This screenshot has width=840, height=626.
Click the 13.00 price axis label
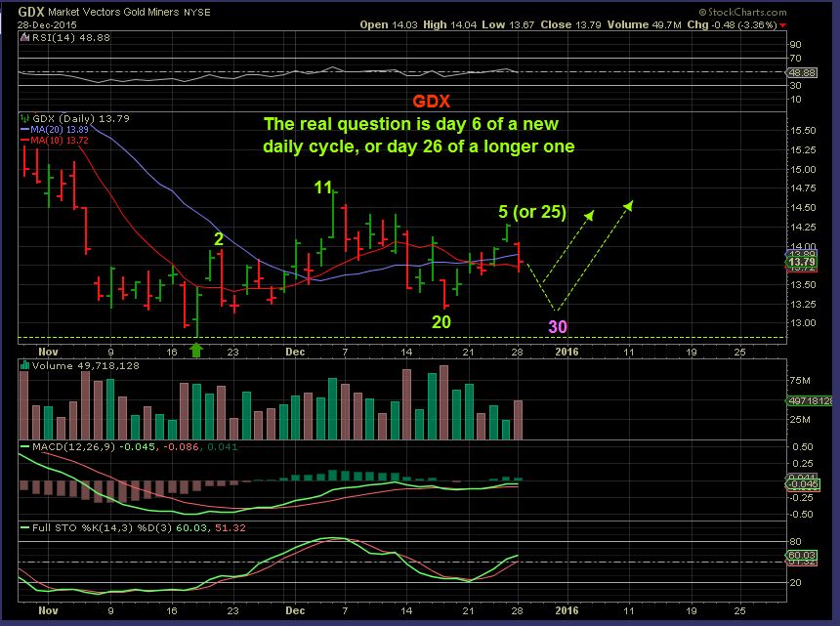click(803, 323)
